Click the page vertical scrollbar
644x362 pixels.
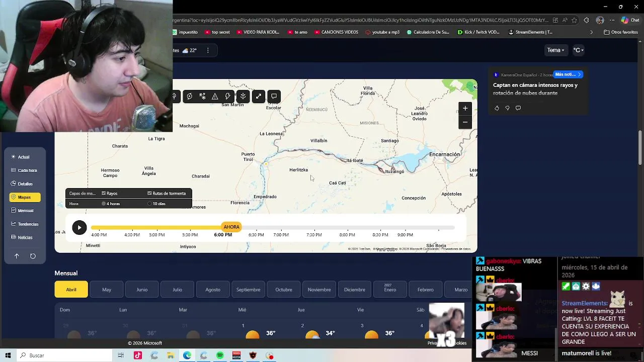tap(640, 147)
